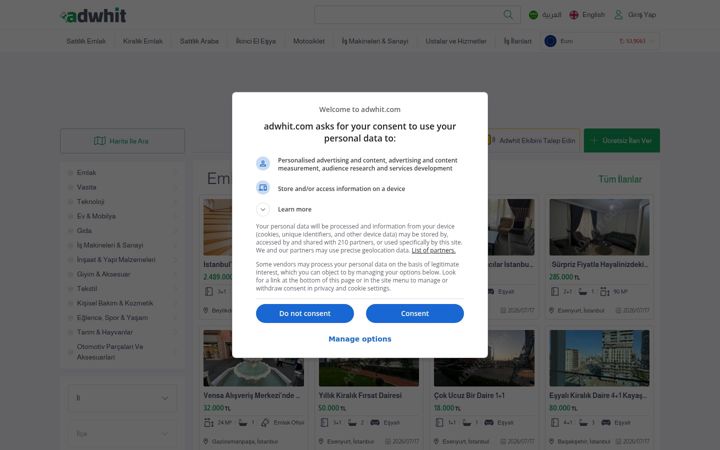720x450 pixels.
Task: Click Harita İle Ara map button
Action: point(123,141)
